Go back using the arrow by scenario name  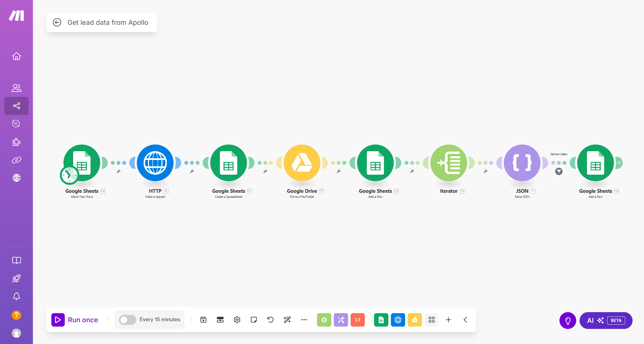[57, 22]
